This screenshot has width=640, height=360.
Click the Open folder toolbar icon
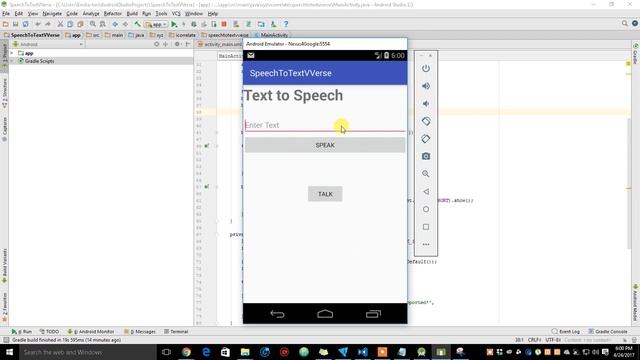pyautogui.click(x=6, y=24)
